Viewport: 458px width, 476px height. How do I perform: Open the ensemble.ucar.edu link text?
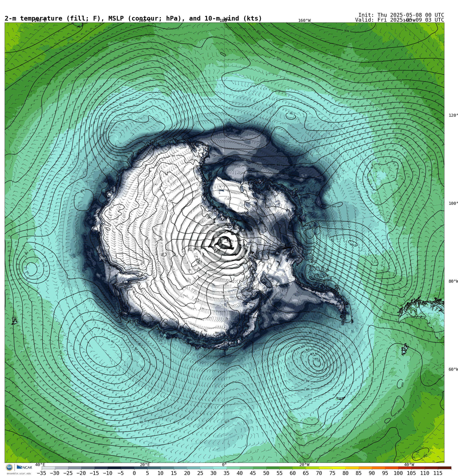[19, 474]
